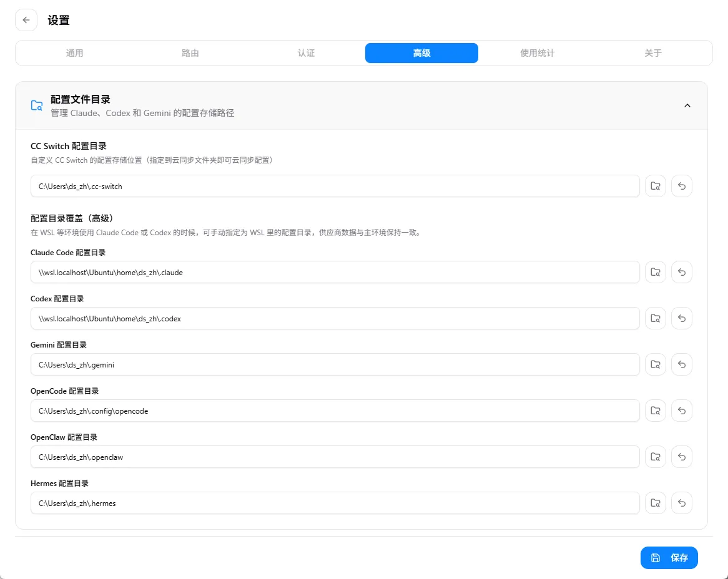Click the Hermes 配置目录 label
Viewport: 728px width, 579px height.
[x=59, y=484]
